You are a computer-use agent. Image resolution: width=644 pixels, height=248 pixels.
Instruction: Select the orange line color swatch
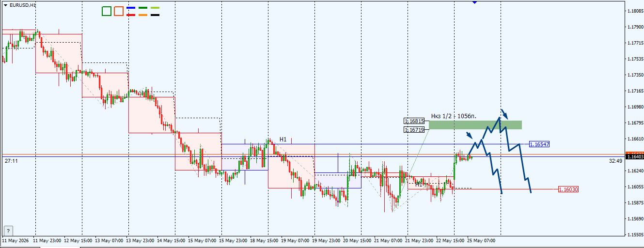coord(143,15)
